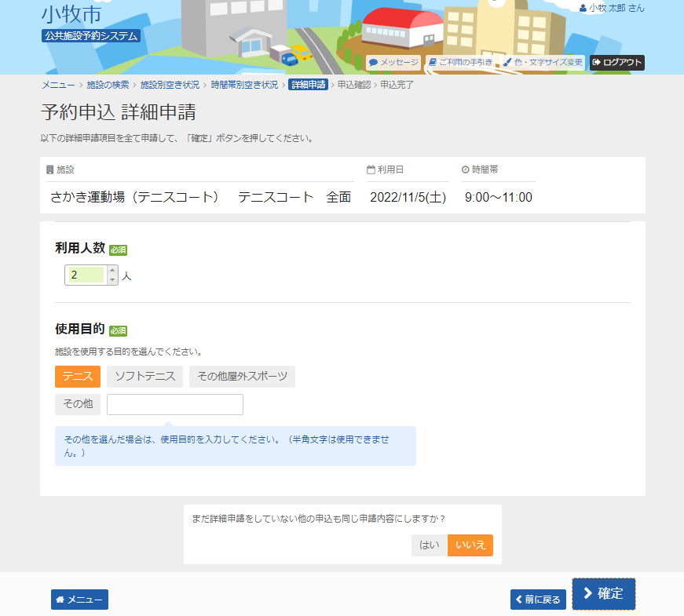Go to メニュー in breadcrumb

click(x=58, y=85)
